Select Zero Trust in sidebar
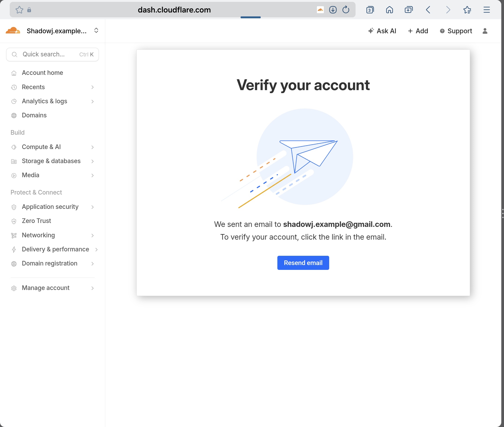The width and height of the screenshot is (504, 427). point(36,221)
